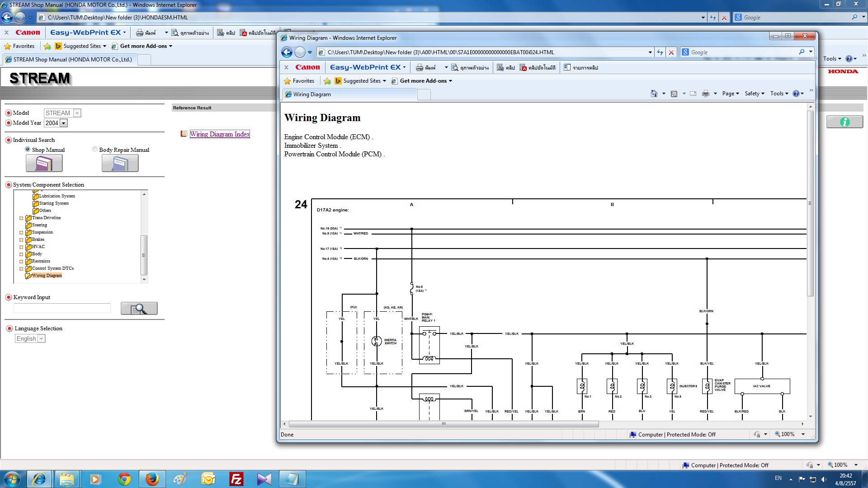Open the Page menu in Wiring Diagram window
868x488 pixels.
coord(731,94)
